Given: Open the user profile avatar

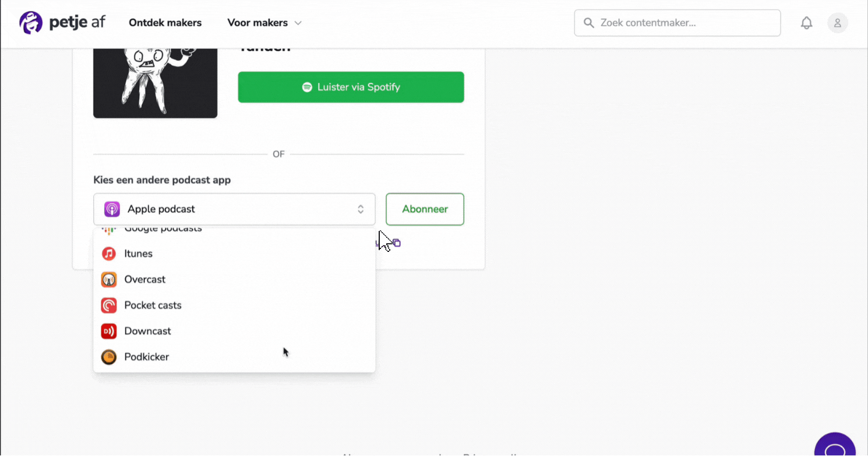Looking at the screenshot, I should (x=838, y=23).
